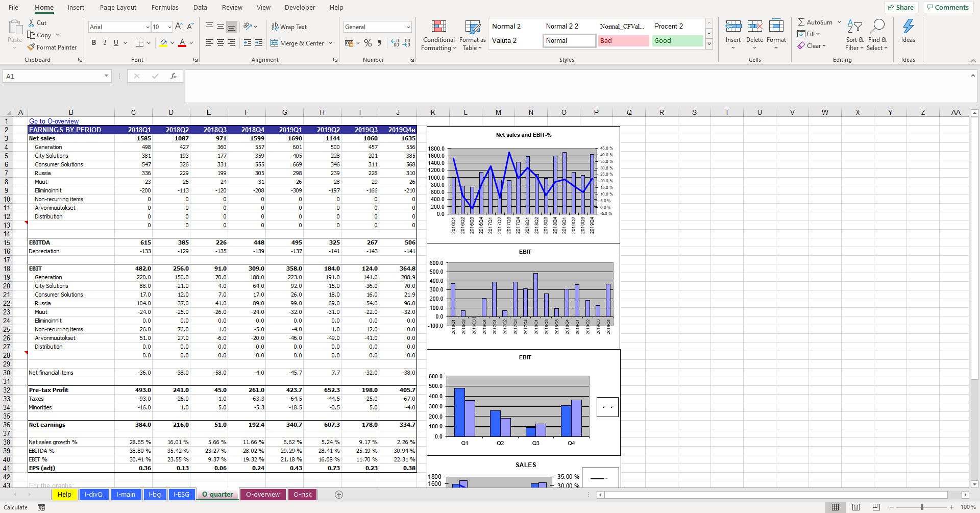Screen dimensions: 980x513
Task: Toggle center horizontal alignment
Action: pyautogui.click(x=220, y=43)
